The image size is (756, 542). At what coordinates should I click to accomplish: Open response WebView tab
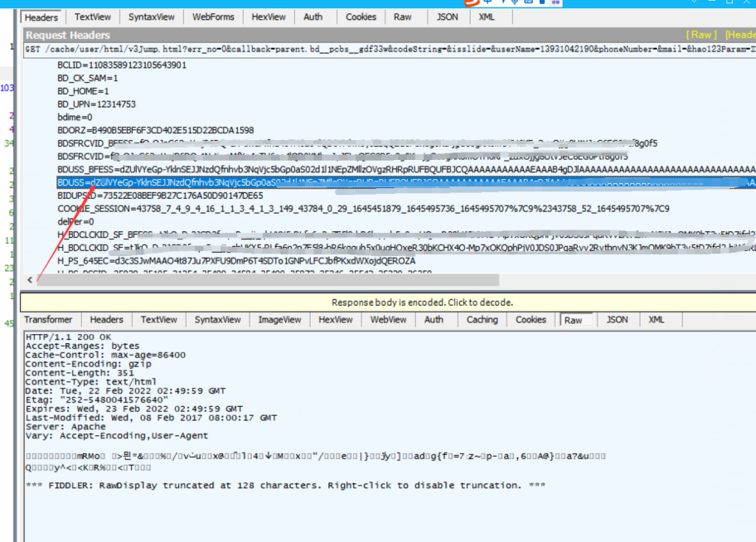(388, 320)
